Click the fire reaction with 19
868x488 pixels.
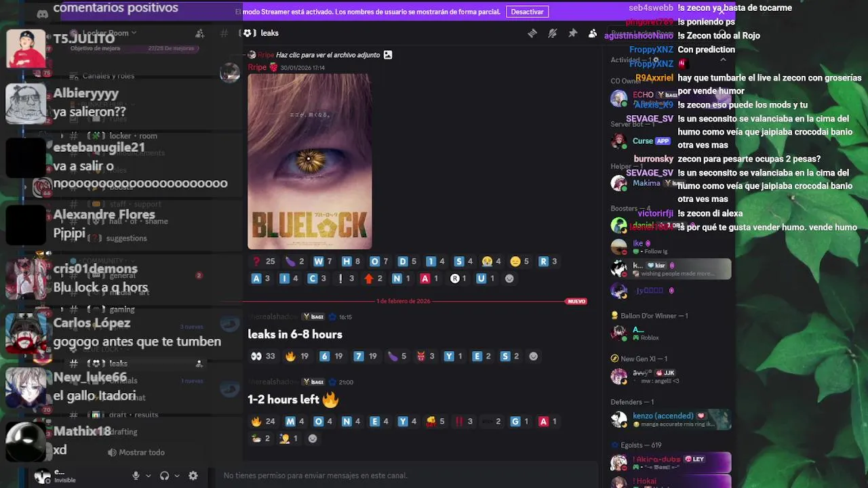click(297, 357)
